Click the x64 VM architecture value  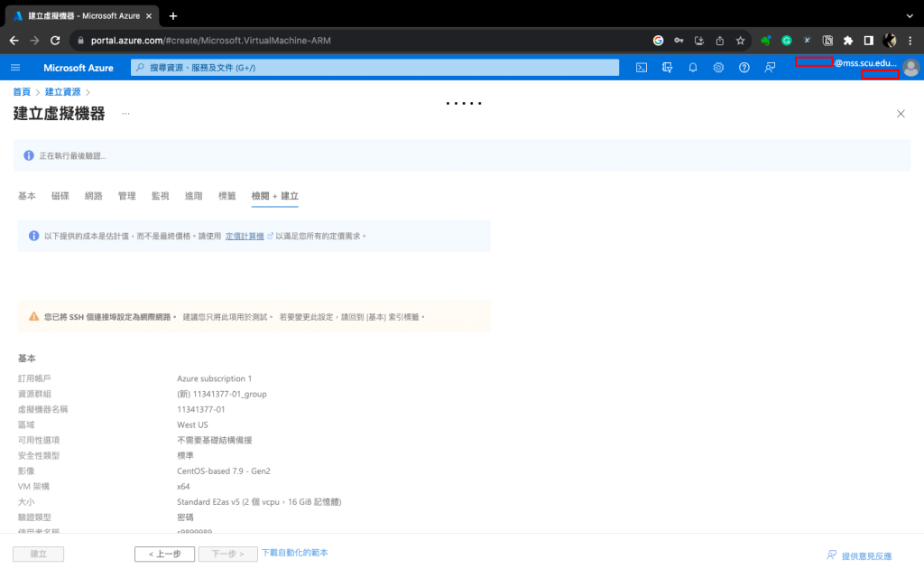coord(183,487)
